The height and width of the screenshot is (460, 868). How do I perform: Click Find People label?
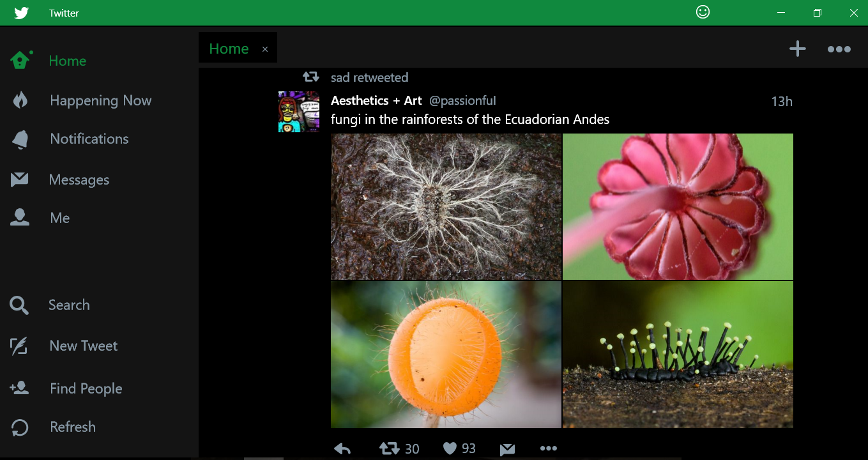(x=86, y=388)
